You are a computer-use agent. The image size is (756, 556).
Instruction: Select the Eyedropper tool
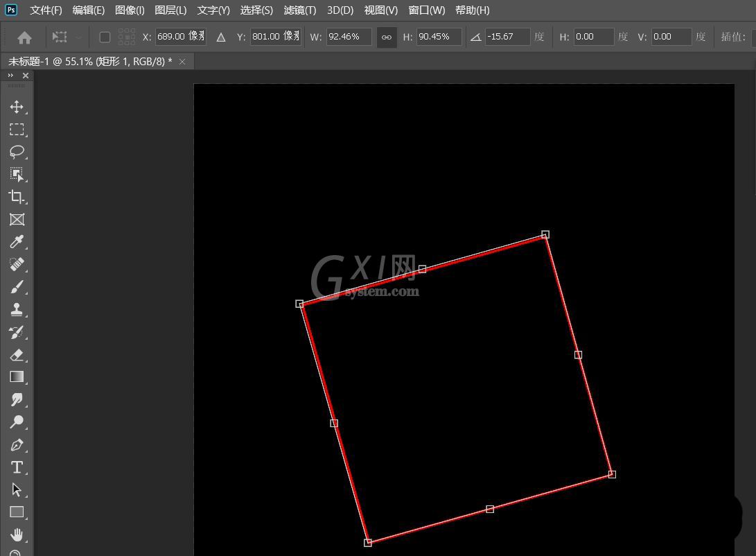pos(17,241)
